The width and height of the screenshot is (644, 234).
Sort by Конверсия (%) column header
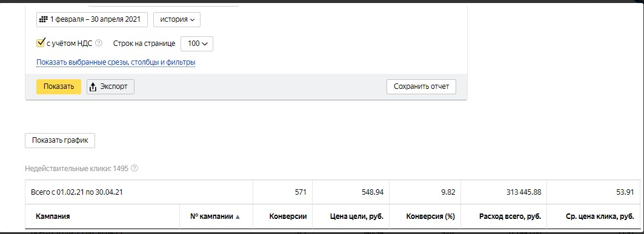click(x=430, y=216)
